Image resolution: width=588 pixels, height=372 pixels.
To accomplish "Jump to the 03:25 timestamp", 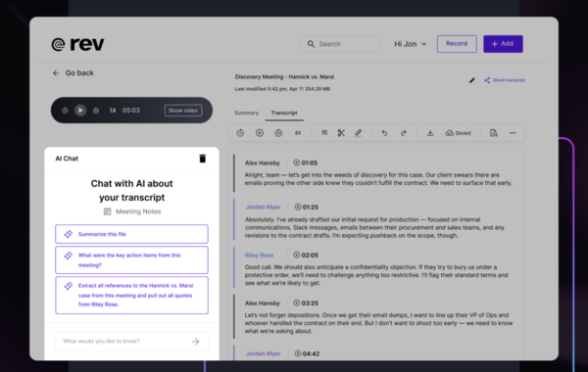I will click(306, 303).
